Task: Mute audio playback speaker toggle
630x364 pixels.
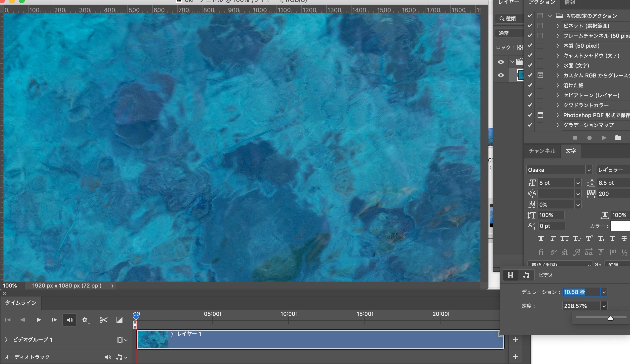Action: (70, 320)
